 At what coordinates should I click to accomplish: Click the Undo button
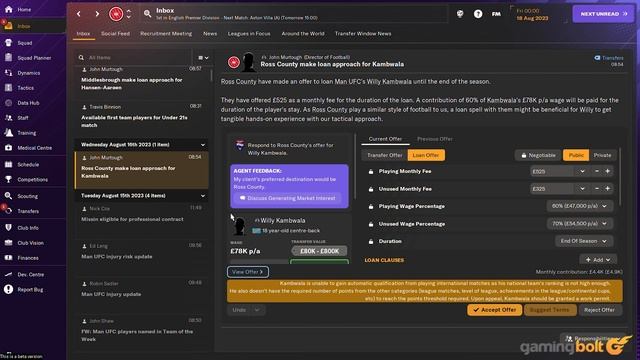[x=239, y=310]
